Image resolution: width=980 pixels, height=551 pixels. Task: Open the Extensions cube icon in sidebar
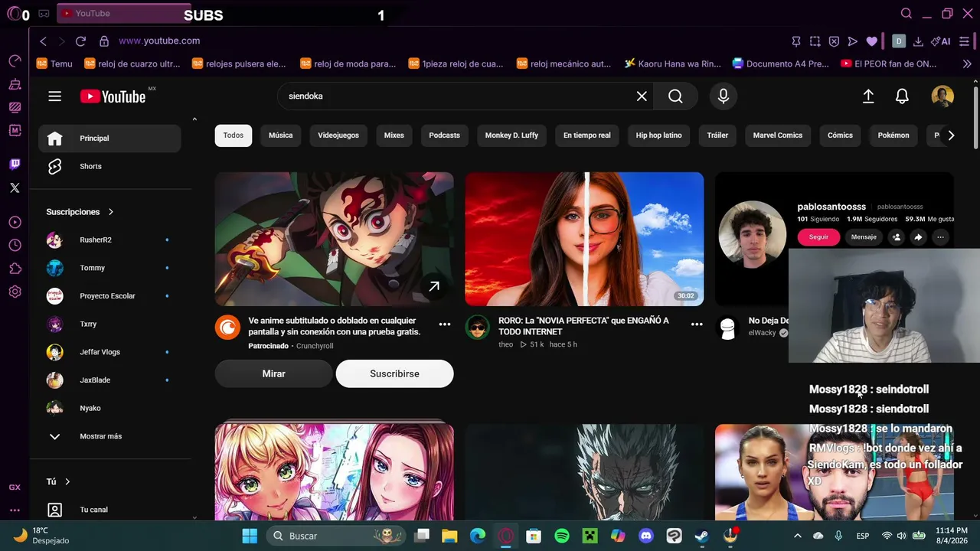[x=15, y=269]
